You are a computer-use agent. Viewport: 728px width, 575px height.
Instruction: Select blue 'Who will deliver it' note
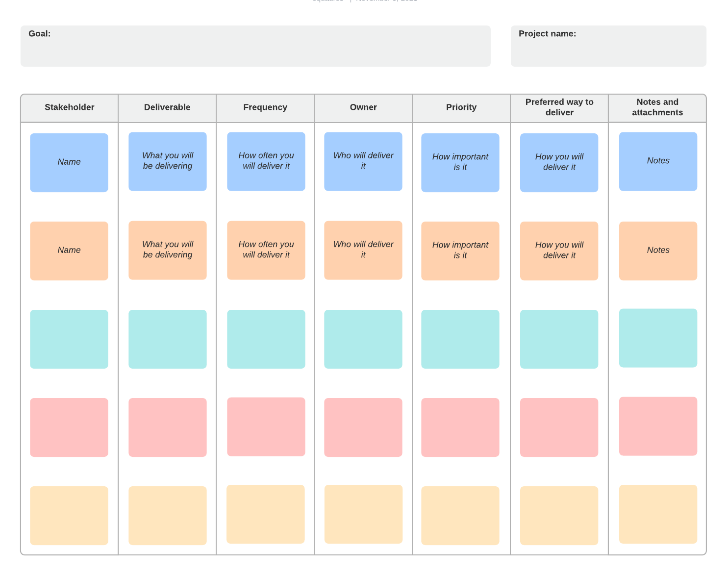pos(363,161)
